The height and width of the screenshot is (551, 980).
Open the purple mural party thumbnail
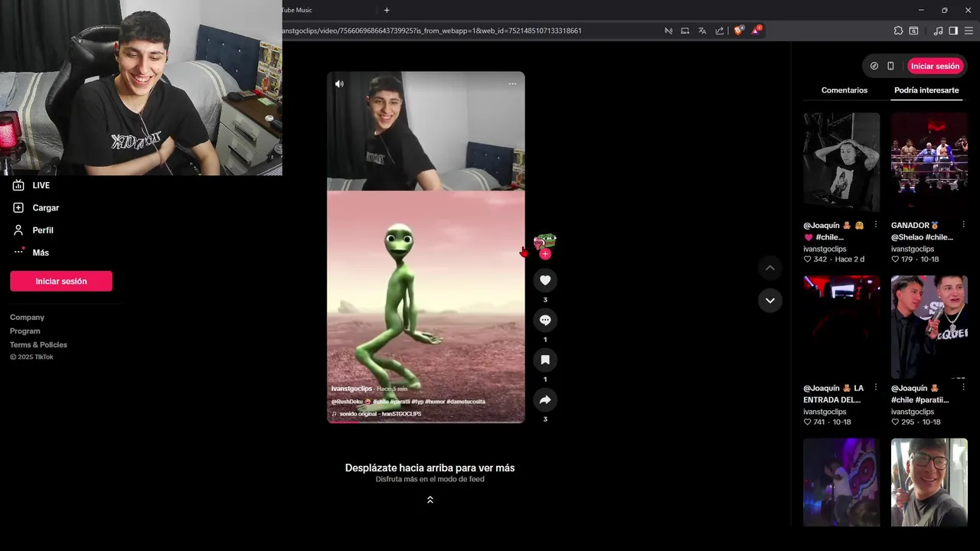click(841, 482)
